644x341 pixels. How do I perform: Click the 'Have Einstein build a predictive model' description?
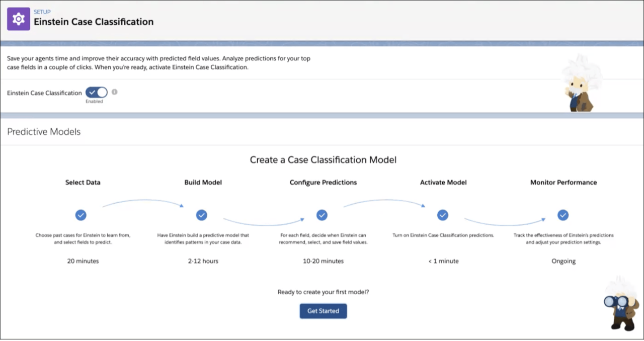click(x=203, y=238)
